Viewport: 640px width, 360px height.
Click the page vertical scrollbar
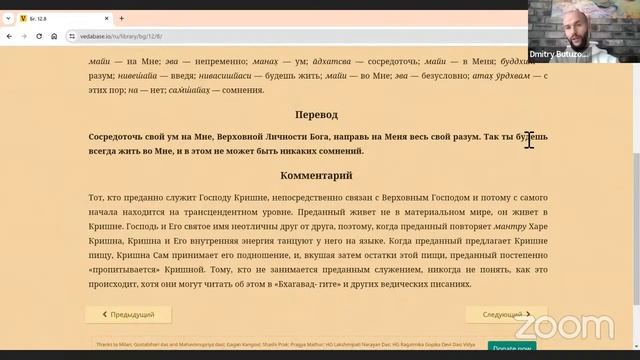click(x=636, y=229)
